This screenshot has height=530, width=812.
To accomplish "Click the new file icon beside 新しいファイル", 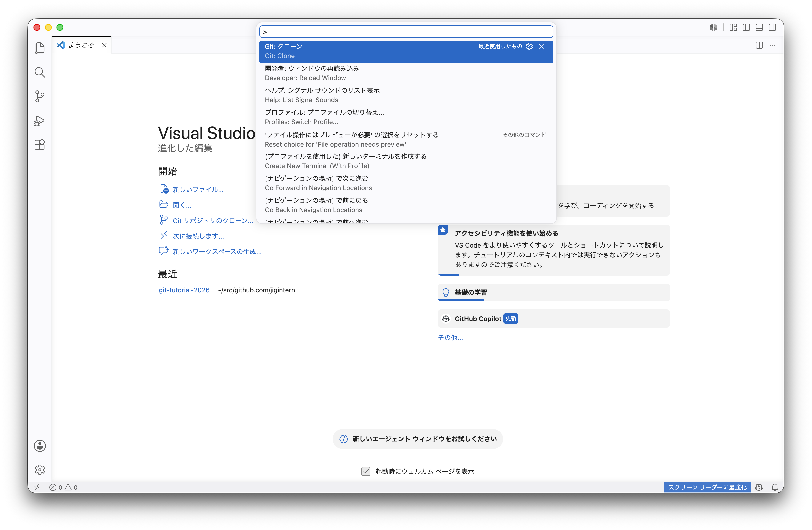I will 164,189.
